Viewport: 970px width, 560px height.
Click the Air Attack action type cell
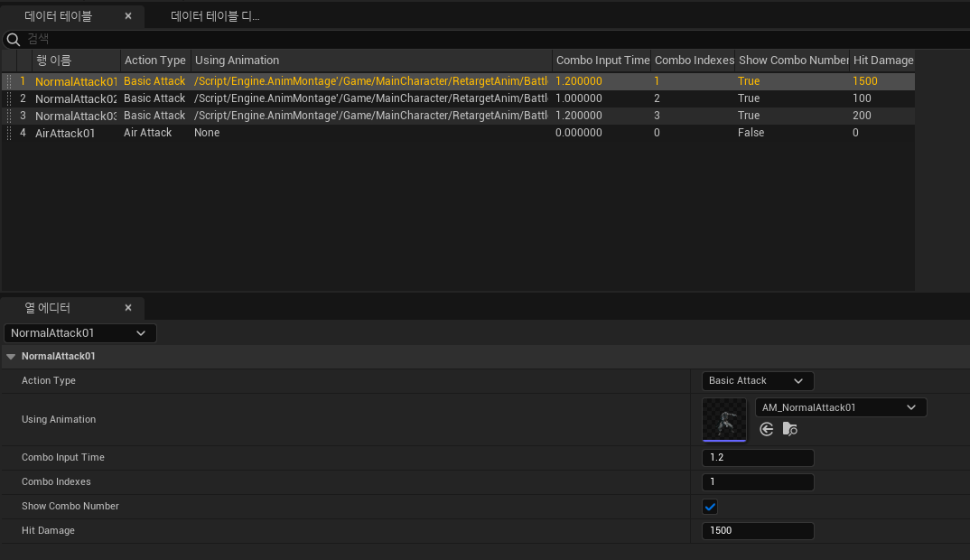(x=147, y=133)
